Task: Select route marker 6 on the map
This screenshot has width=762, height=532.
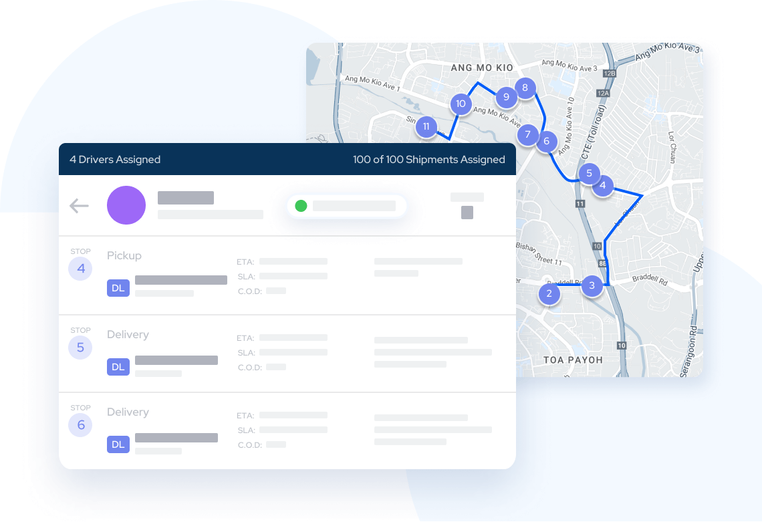Action: click(x=546, y=141)
